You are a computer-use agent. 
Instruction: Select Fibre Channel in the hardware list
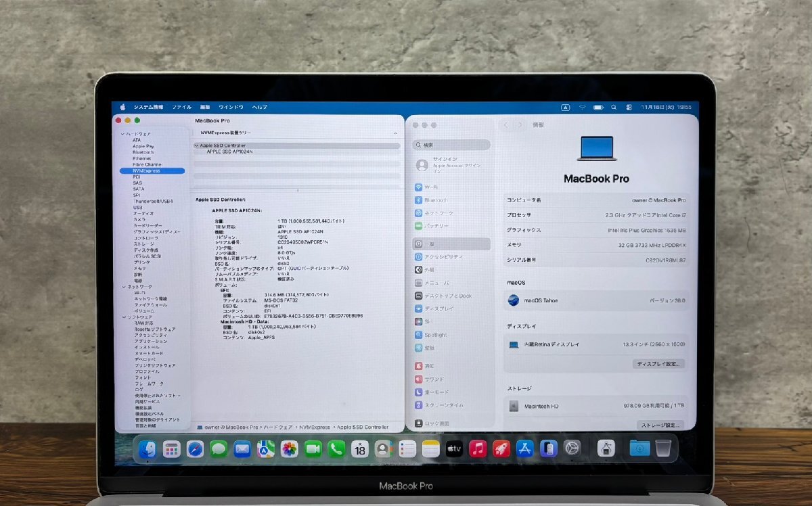148,164
